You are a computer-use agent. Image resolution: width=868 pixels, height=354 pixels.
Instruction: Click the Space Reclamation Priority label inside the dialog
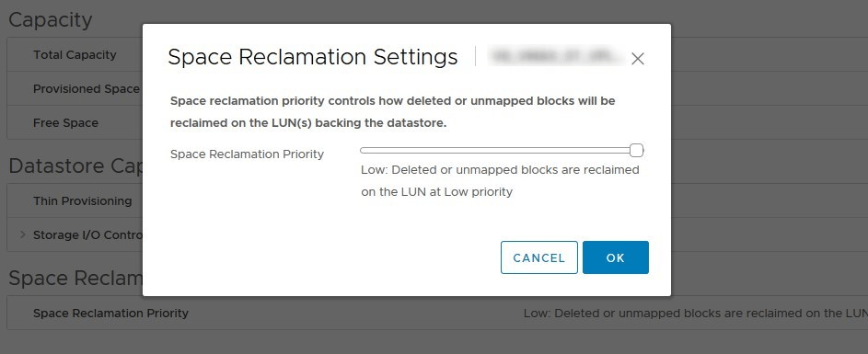tap(247, 154)
